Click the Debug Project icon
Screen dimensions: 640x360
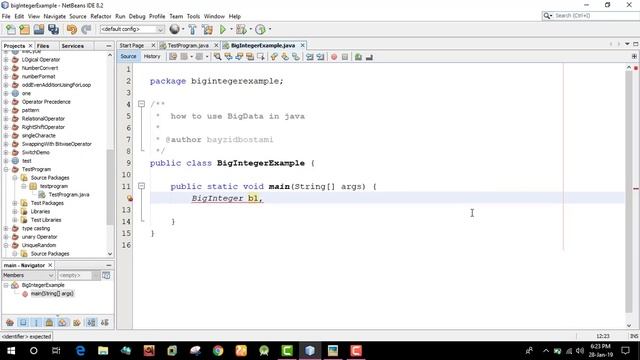tap(241, 29)
